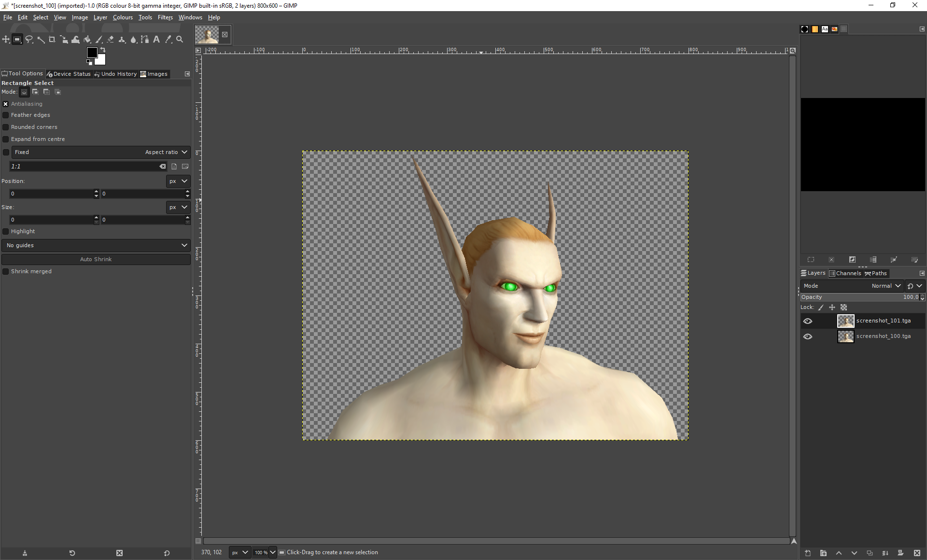Screen dimensions: 927x560
Task: Open the No guides dropdown
Action: click(96, 245)
